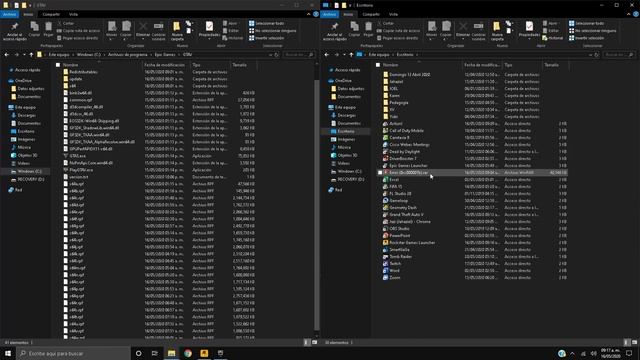Image resolution: width=640 pixels, height=360 pixels.
Task: Go back in left window navigation
Action: (x=7, y=54)
